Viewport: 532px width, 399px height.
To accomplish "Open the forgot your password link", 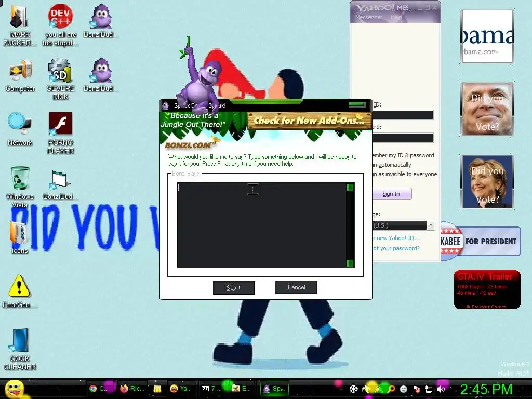I will click(x=396, y=248).
